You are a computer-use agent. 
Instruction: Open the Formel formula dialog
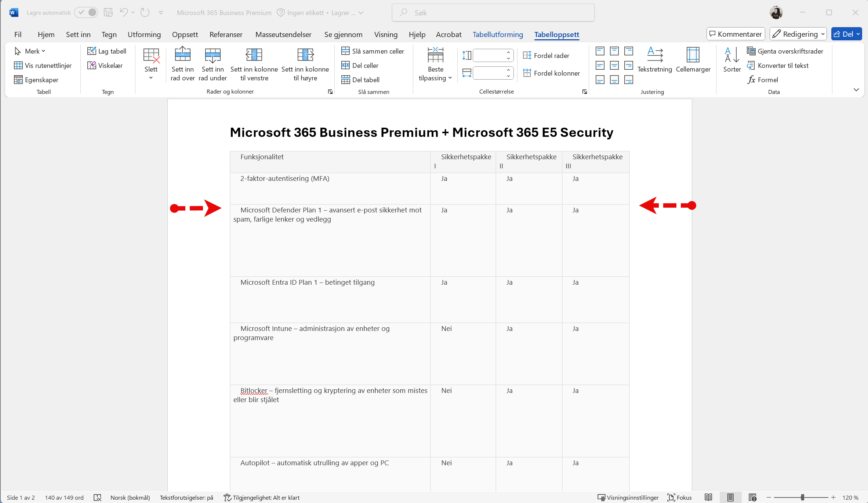[x=763, y=80]
